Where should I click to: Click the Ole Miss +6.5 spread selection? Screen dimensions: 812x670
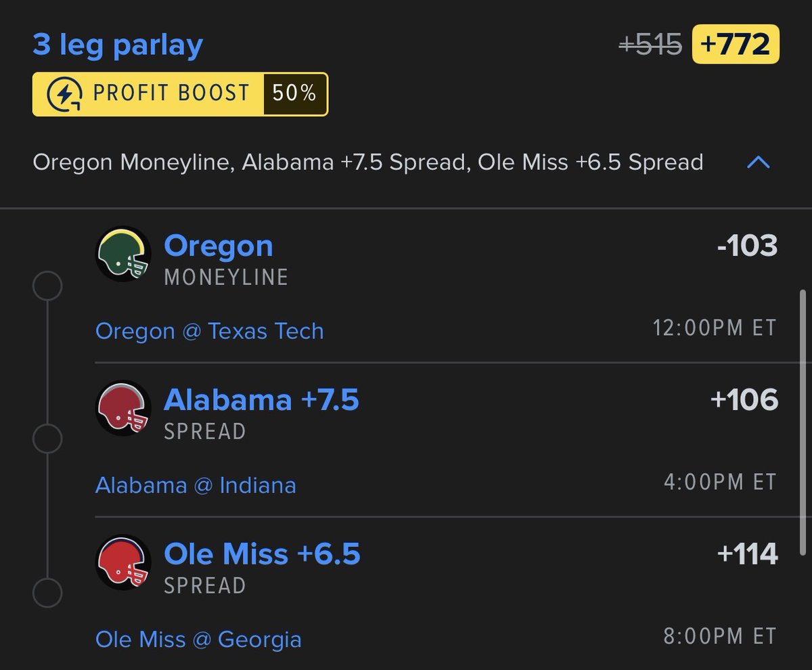(262, 555)
